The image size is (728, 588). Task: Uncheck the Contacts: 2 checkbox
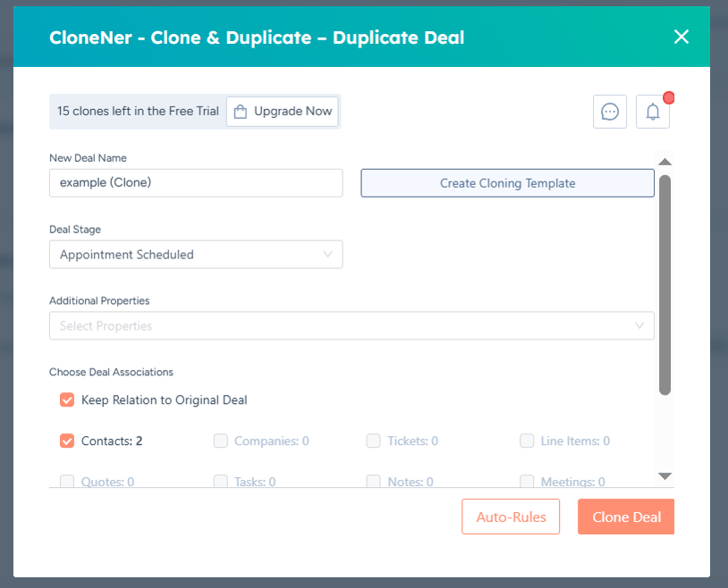(67, 441)
